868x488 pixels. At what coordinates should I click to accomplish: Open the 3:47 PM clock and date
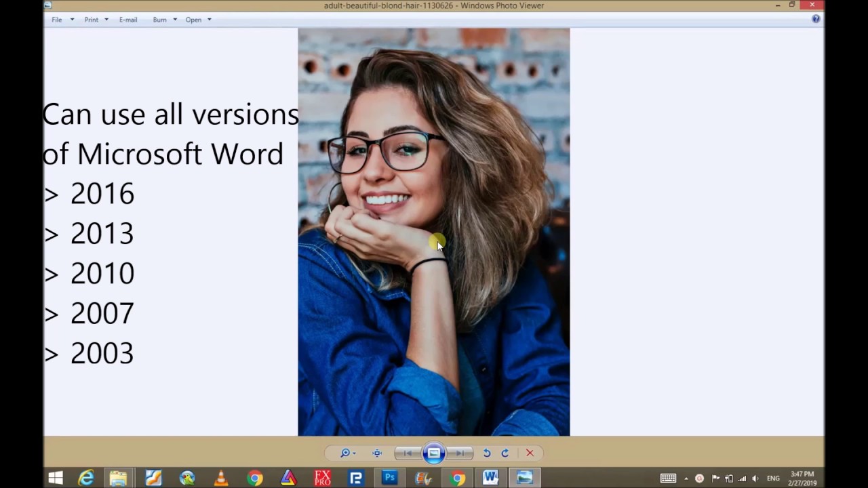802,479
